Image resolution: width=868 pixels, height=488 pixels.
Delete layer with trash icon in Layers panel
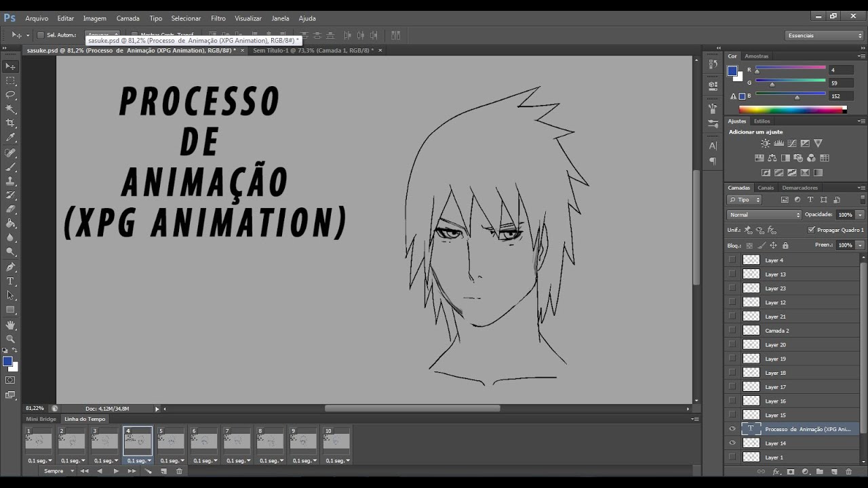(848, 472)
